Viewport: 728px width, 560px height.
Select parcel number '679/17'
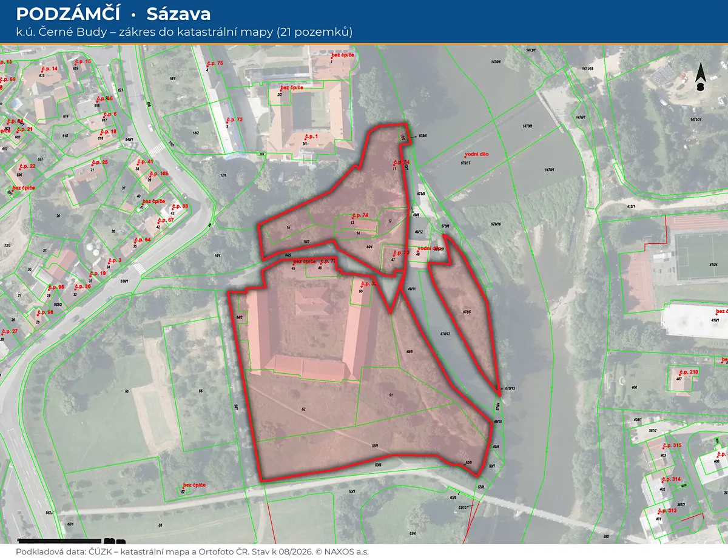465,163
